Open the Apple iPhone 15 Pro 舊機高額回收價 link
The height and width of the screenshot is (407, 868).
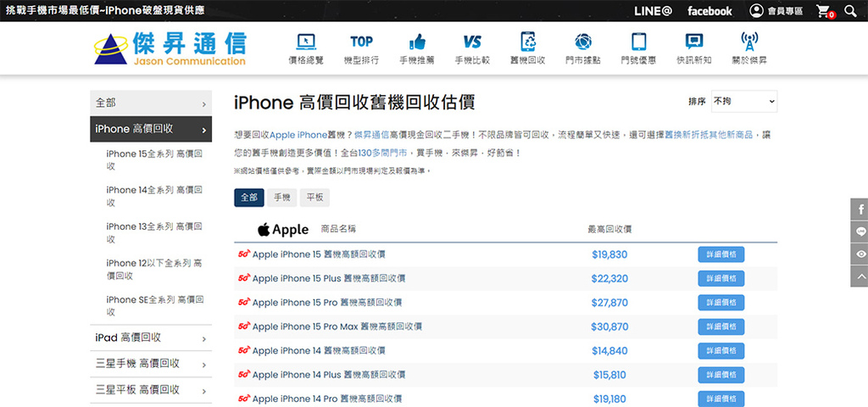point(327,303)
